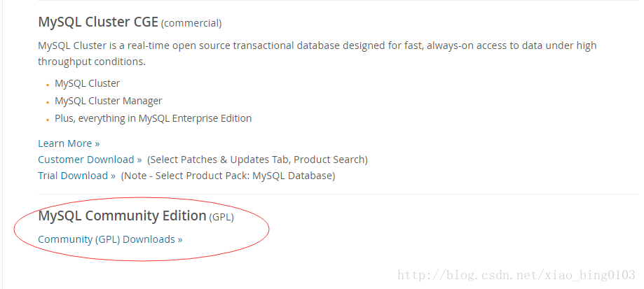Image resolution: width=644 pixels, height=289 pixels.
Task: Open the Trial Download link
Action: (x=76, y=176)
